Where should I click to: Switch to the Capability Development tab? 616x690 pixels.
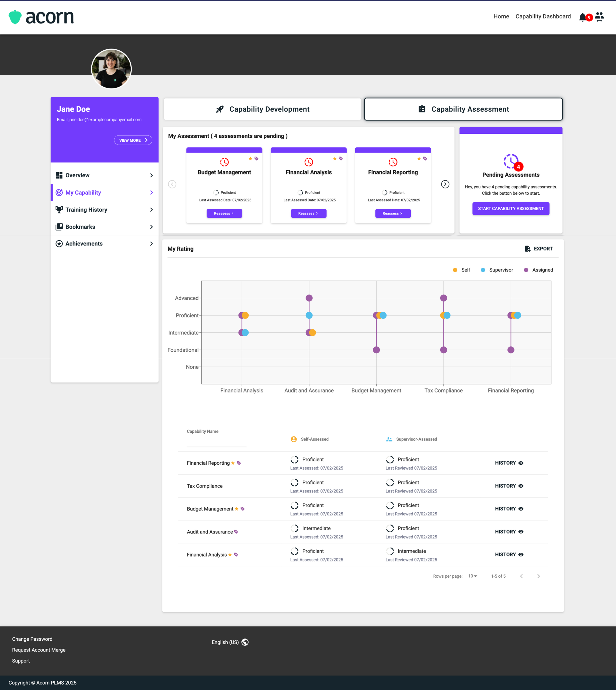pyautogui.click(x=262, y=109)
